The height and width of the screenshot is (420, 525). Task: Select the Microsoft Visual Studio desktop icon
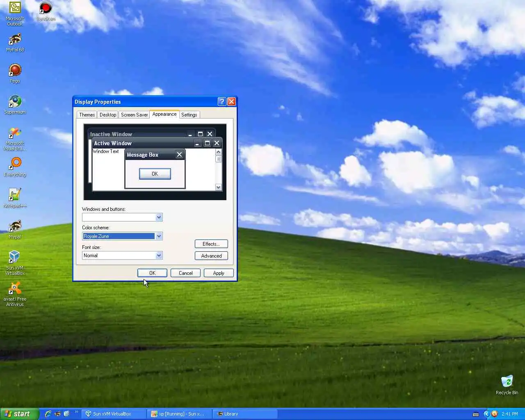(15, 139)
